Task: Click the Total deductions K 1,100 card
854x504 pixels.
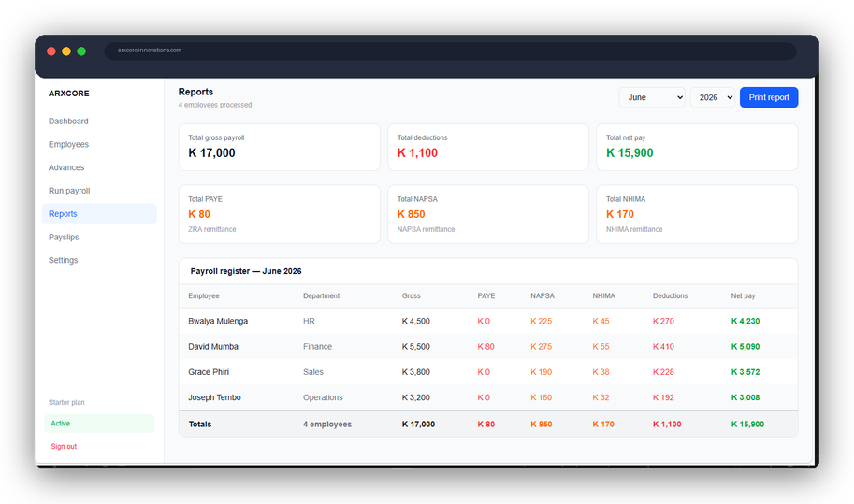Action: tap(488, 147)
